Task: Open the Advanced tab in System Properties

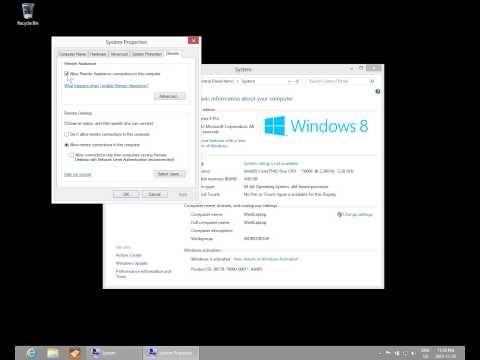Action: tap(119, 54)
